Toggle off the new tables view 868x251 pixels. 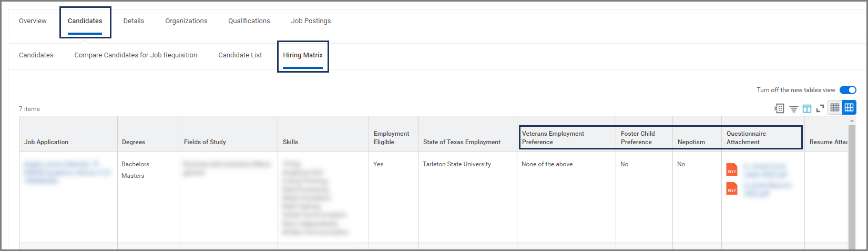pyautogui.click(x=847, y=90)
